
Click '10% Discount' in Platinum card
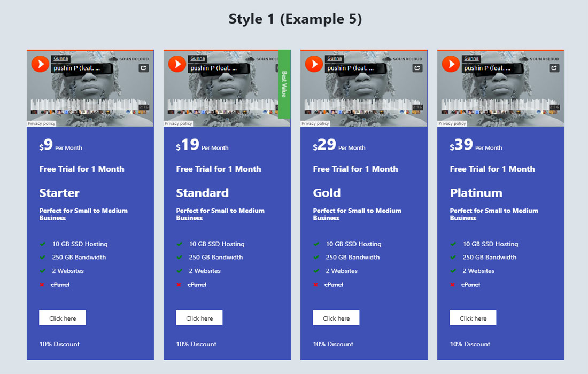tap(470, 344)
